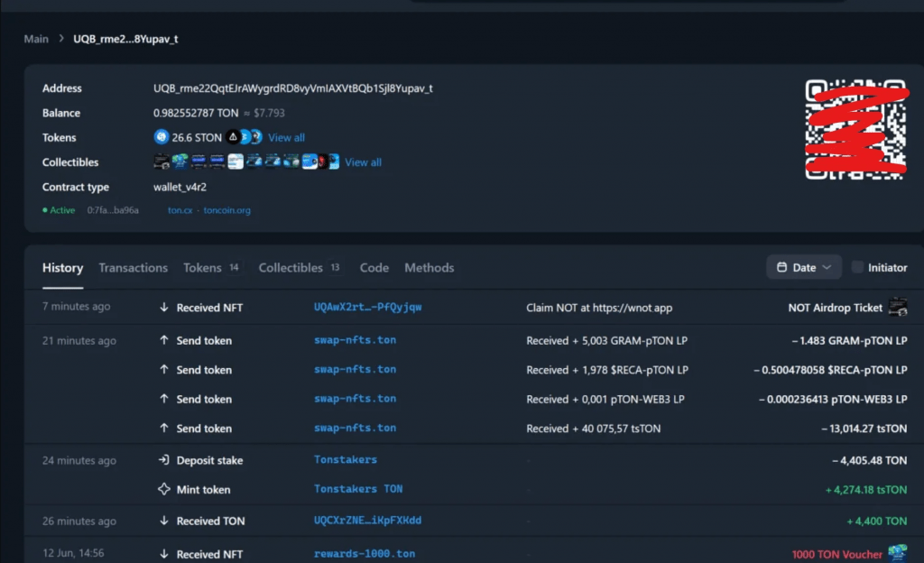
Task: Go to Main in breadcrumb
Action: [x=36, y=39]
